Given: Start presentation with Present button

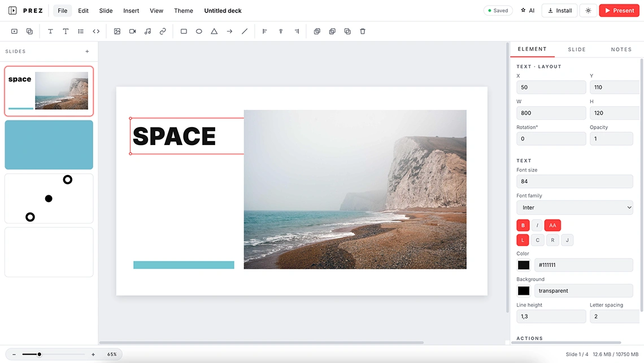Looking at the screenshot, I should pyautogui.click(x=619, y=11).
